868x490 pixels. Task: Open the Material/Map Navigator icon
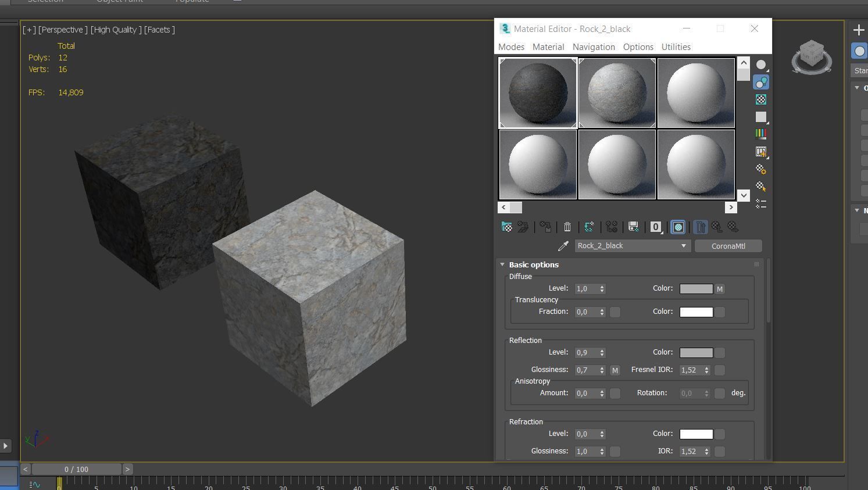point(761,204)
